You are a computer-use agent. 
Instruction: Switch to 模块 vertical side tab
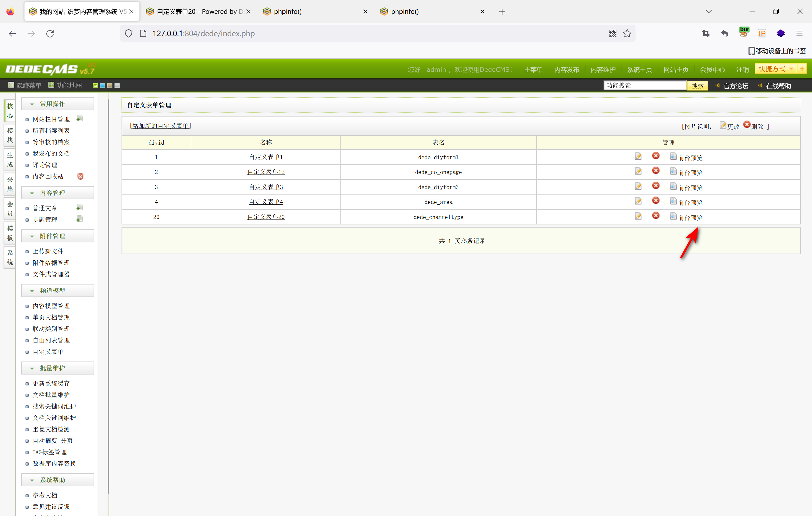[10, 136]
